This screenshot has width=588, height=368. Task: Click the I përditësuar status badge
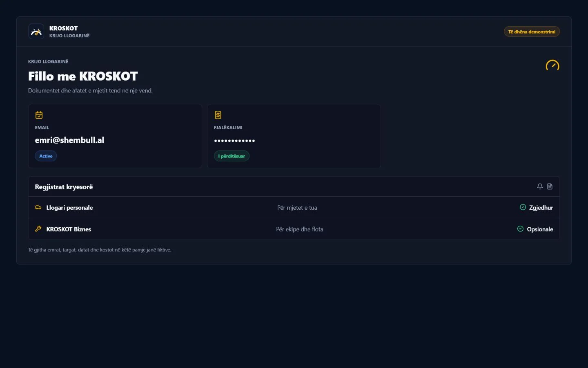coord(232,156)
